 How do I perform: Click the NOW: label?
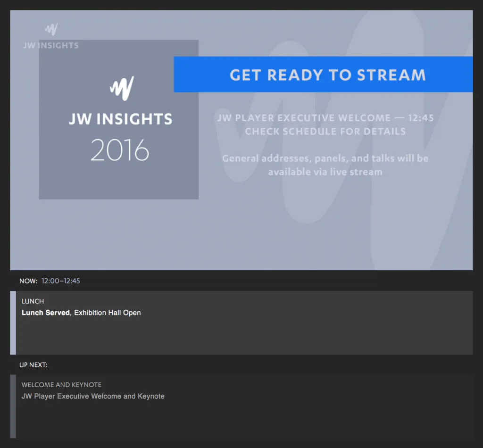tap(28, 281)
